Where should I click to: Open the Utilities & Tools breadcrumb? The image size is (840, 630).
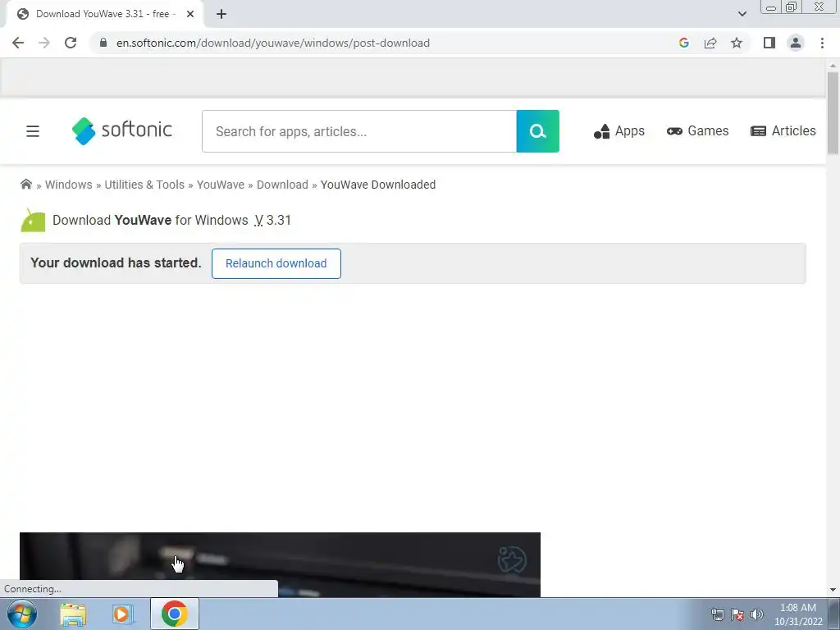pos(144,185)
